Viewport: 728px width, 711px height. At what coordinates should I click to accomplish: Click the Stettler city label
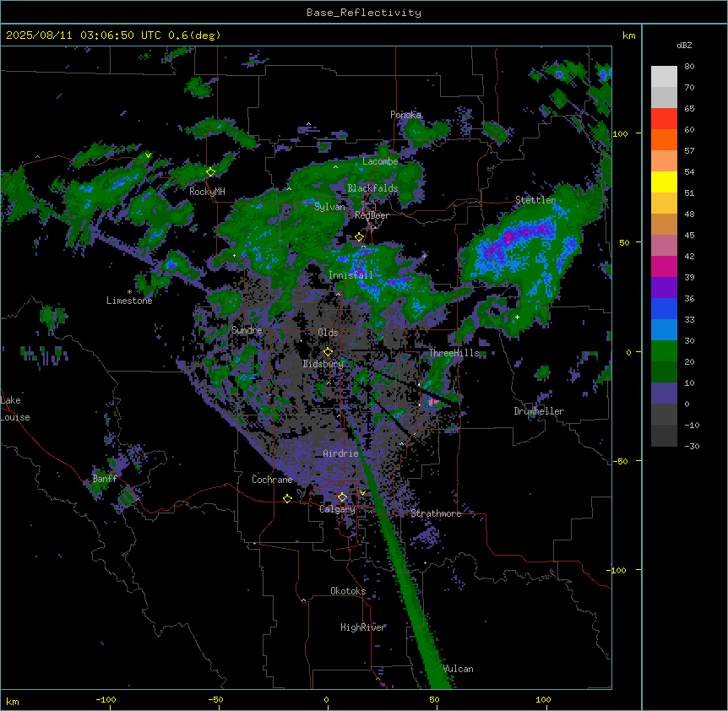pyautogui.click(x=535, y=200)
